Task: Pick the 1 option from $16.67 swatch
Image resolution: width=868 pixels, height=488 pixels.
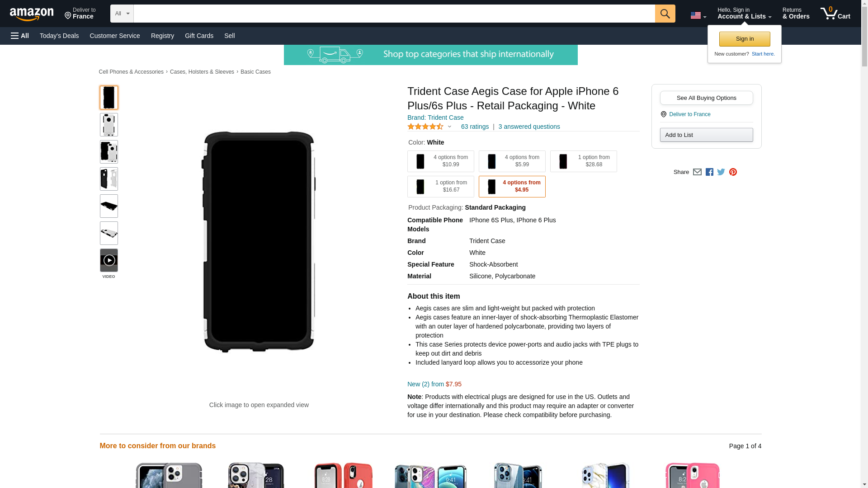Action: [440, 187]
